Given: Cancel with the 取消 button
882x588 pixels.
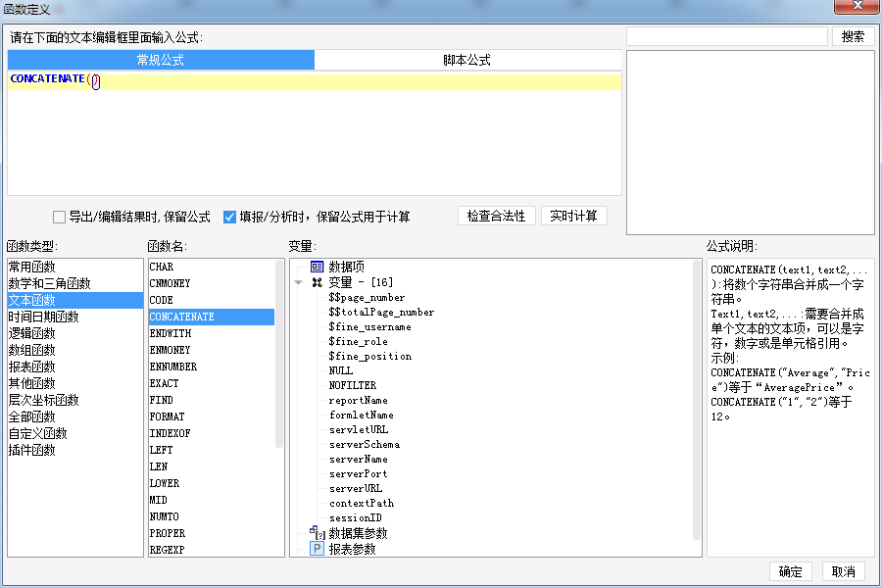Looking at the screenshot, I should (843, 571).
